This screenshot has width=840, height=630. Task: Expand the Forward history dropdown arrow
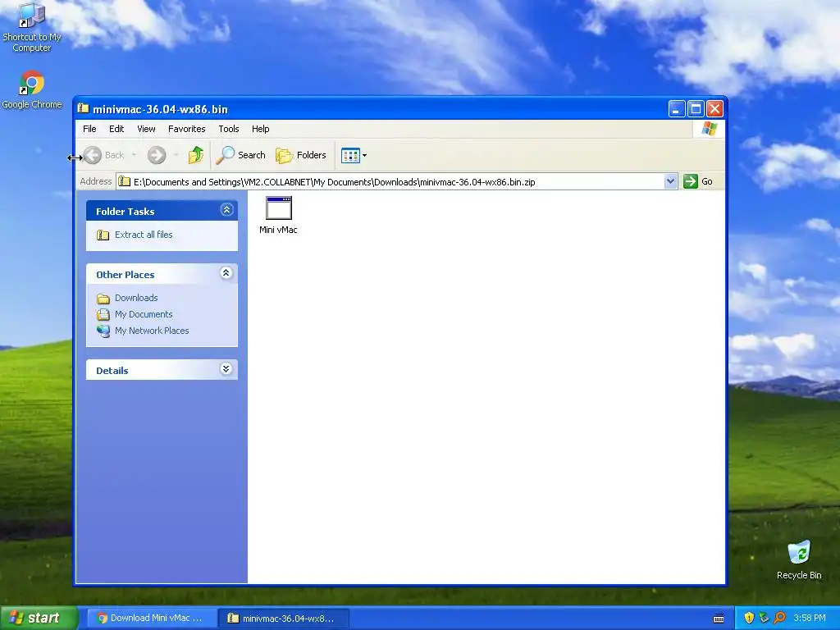(176, 155)
